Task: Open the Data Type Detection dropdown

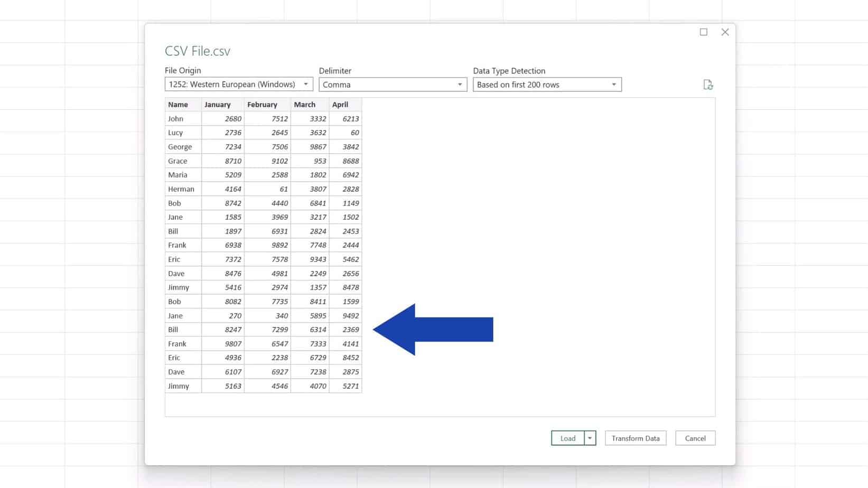Action: tap(613, 84)
